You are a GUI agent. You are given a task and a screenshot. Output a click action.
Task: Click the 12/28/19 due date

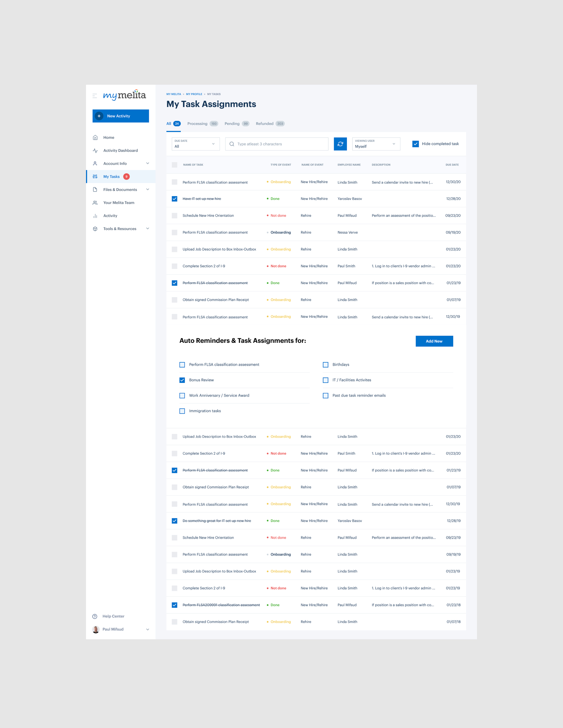tap(453, 521)
